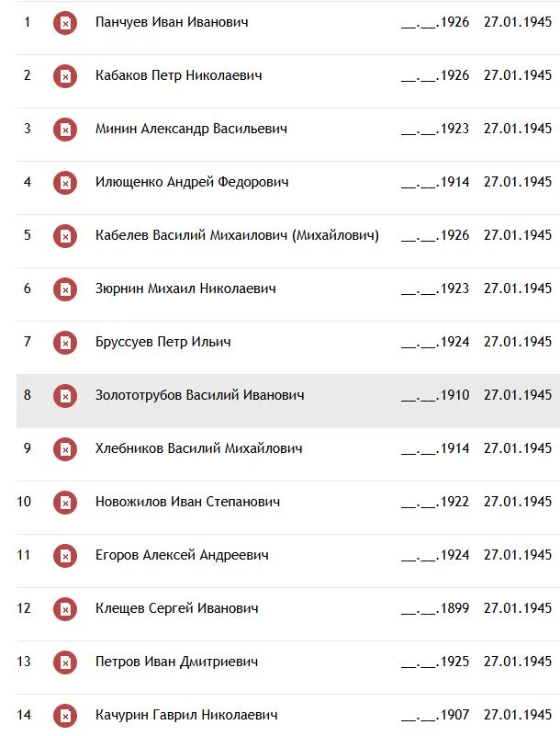Viewport: 560px width, 736px height.
Task: Click the red icon next to Кабаков Петр Николаевич
Action: click(x=65, y=76)
